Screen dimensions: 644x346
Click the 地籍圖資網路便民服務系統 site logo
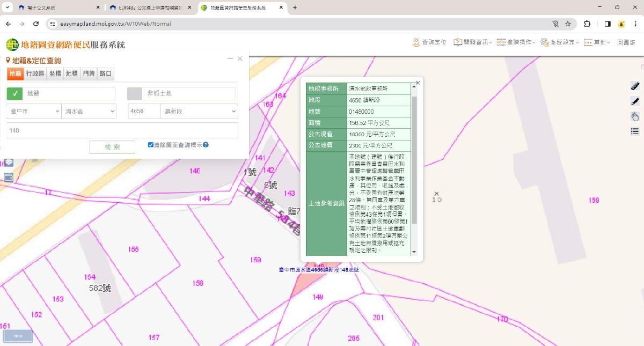pos(65,45)
